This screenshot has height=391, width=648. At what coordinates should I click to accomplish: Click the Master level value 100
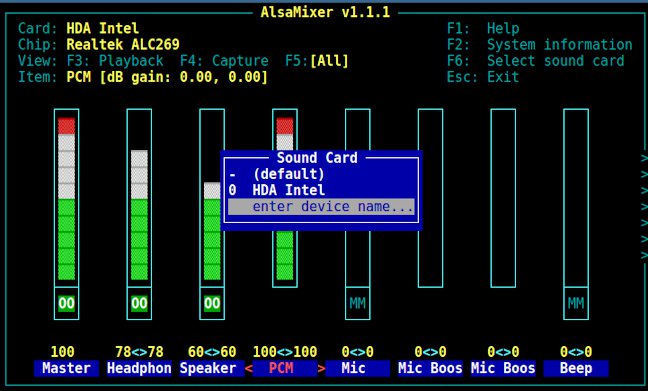coord(62,352)
